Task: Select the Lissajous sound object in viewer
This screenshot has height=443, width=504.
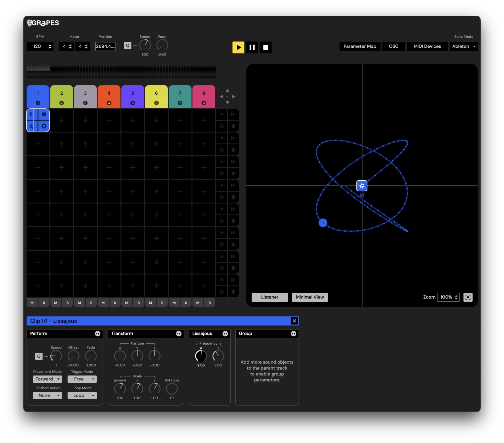Action: pos(362,186)
